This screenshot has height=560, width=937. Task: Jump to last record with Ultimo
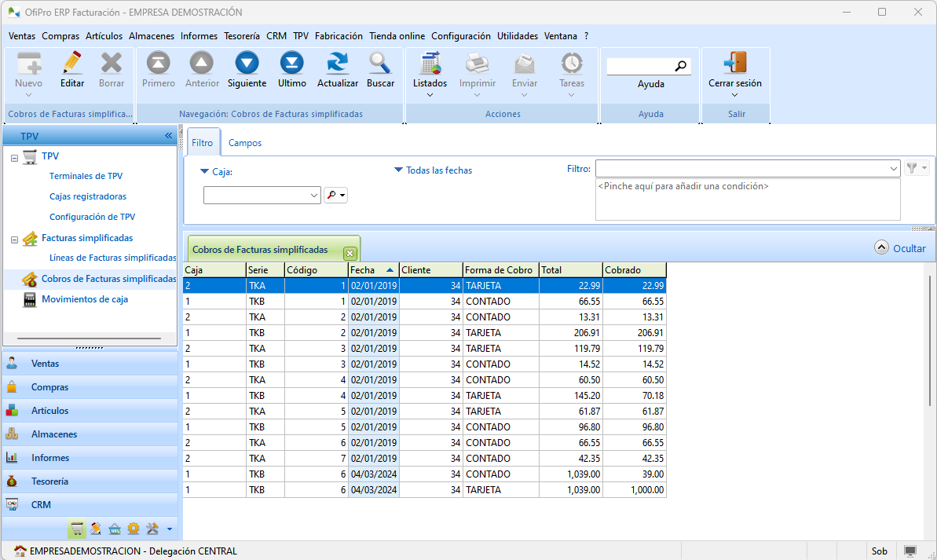pos(292,64)
